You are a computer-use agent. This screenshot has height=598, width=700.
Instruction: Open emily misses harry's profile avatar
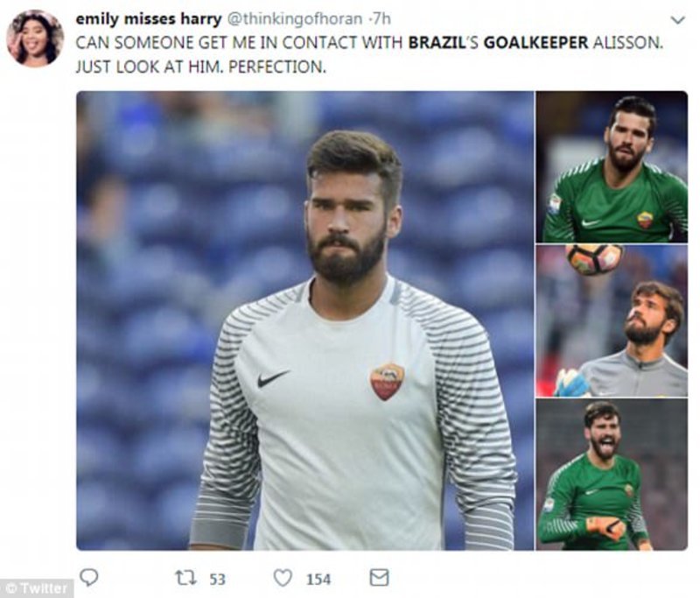[35, 39]
